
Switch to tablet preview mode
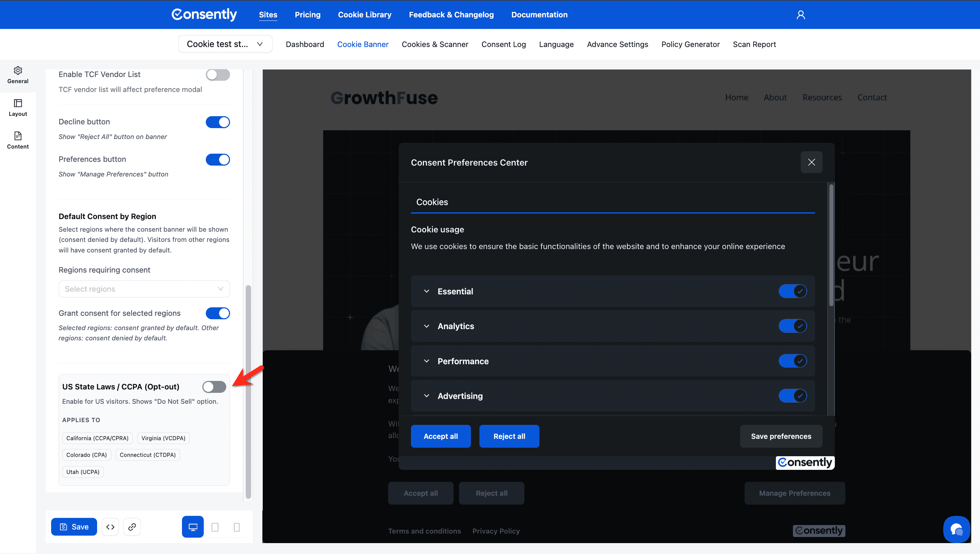click(x=215, y=527)
